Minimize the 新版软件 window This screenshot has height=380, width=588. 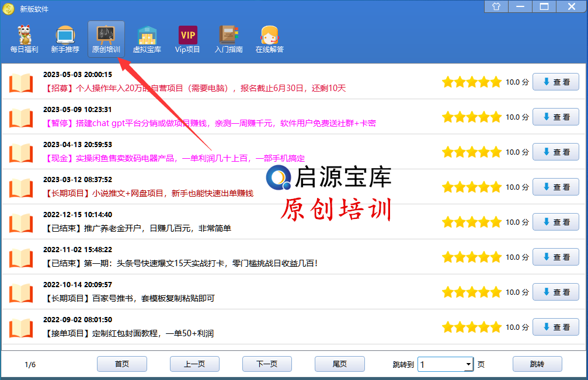(520, 6)
